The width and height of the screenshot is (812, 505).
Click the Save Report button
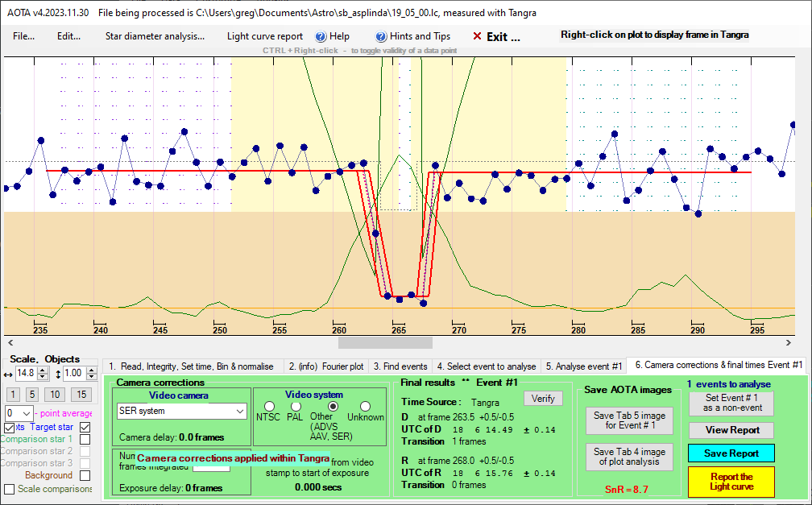coord(731,453)
